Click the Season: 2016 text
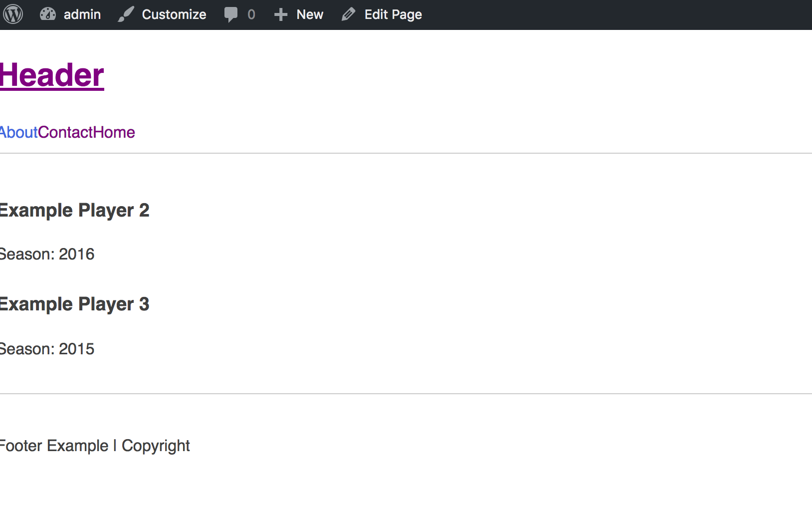The image size is (812, 509). pyautogui.click(x=47, y=254)
